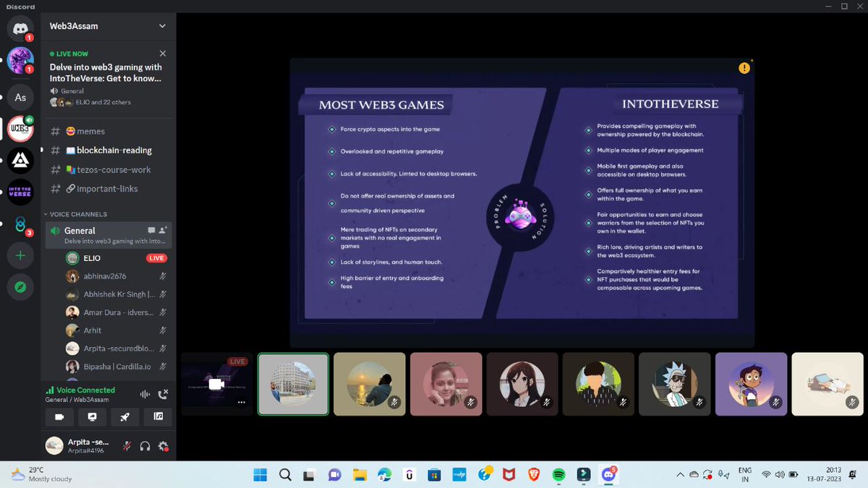This screenshot has height=488, width=868.
Task: Select Bipasha | Cardilla.io participant
Action: tap(118, 367)
